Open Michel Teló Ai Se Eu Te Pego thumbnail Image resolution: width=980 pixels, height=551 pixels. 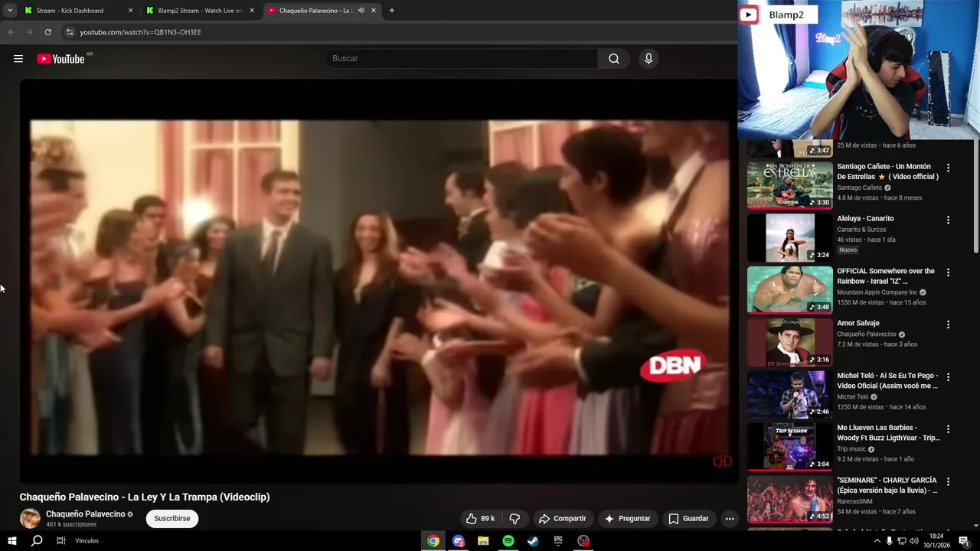(789, 393)
